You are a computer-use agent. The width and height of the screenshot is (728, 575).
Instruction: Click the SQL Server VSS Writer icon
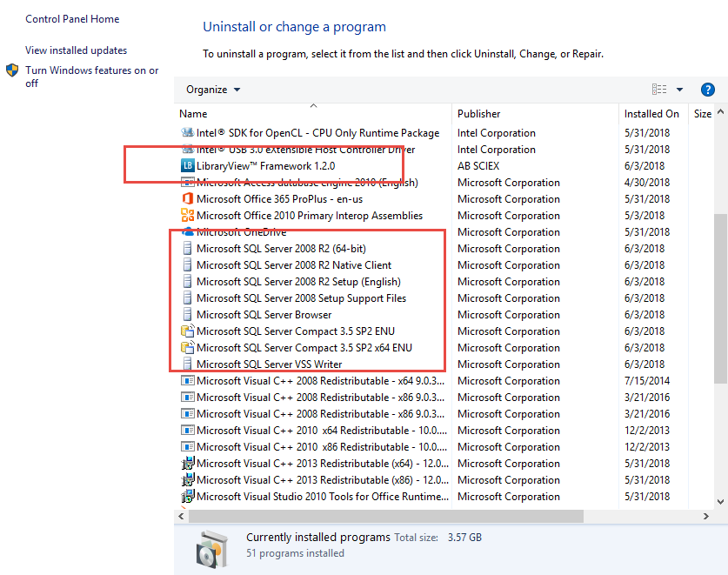pyautogui.click(x=188, y=364)
